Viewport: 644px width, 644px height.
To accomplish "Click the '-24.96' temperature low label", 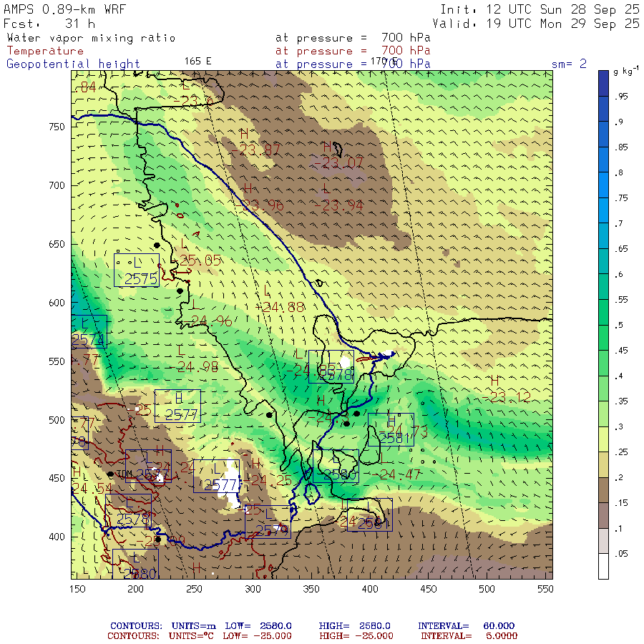I will click(x=208, y=321).
